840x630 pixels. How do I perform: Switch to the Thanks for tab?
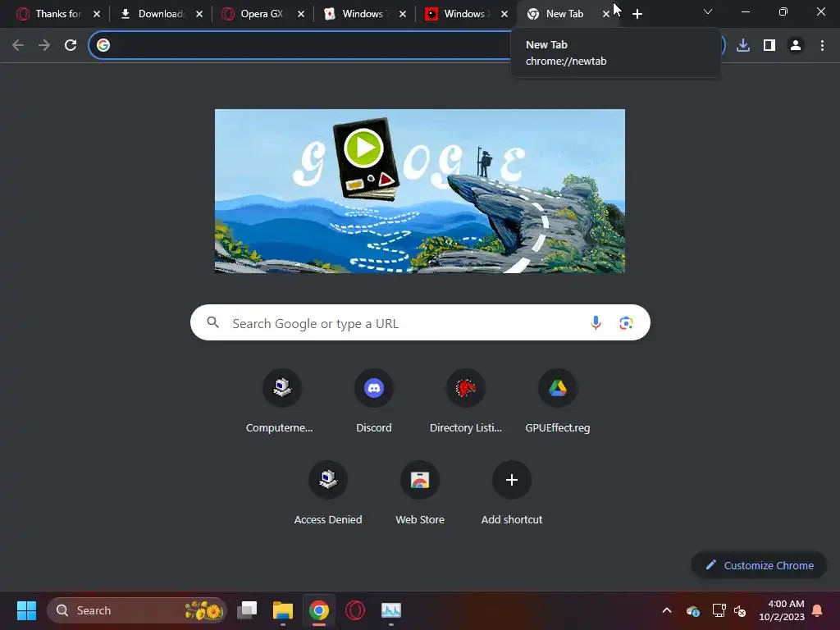click(x=50, y=14)
